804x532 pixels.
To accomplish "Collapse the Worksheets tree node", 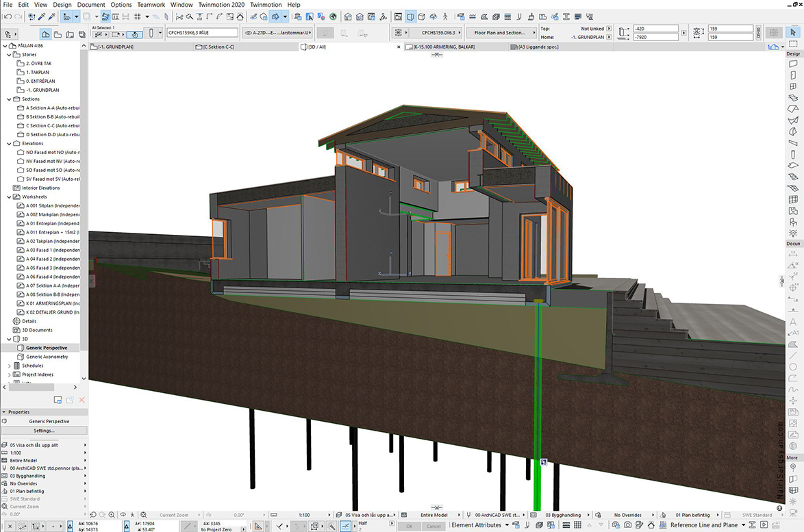I will pos(9,197).
